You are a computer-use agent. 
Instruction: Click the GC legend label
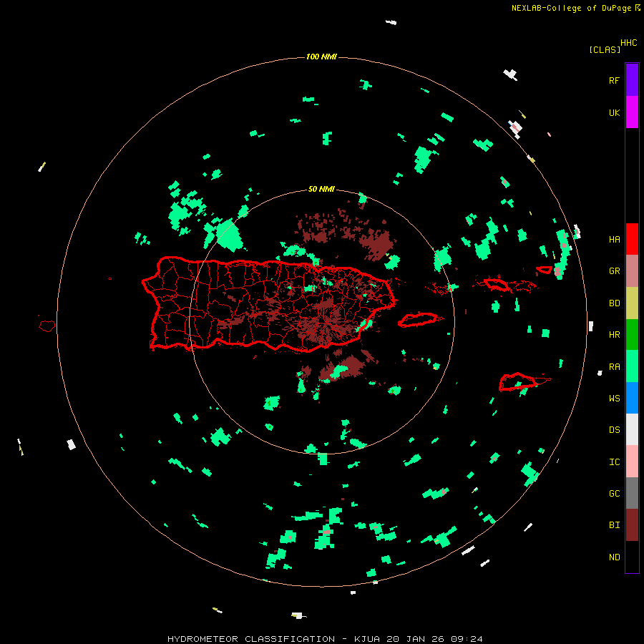[614, 493]
